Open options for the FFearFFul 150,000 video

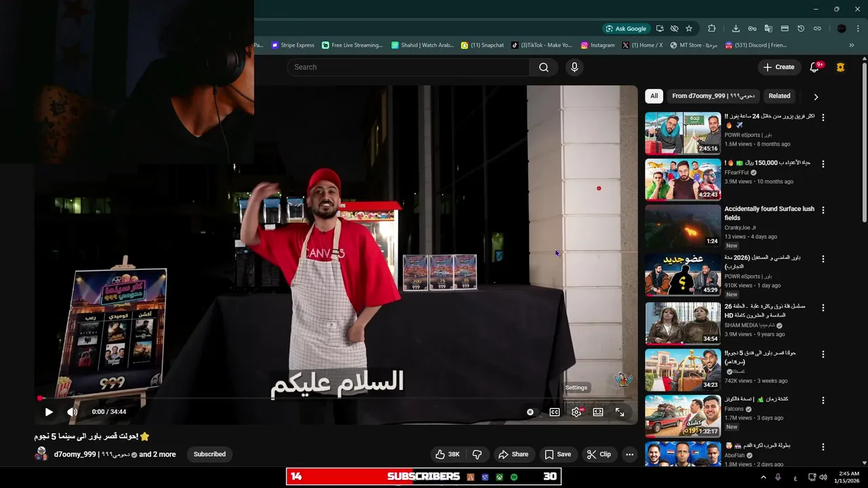coord(823,164)
